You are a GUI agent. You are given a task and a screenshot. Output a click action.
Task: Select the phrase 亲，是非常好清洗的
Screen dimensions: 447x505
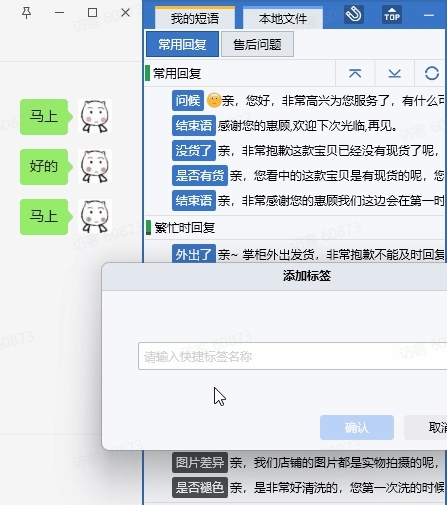pyautogui.click(x=337, y=487)
